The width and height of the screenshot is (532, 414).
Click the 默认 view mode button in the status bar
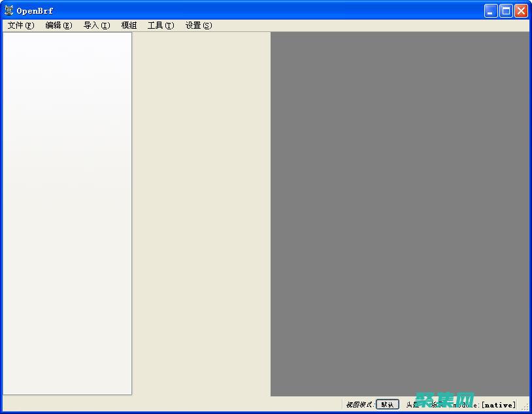coord(387,404)
